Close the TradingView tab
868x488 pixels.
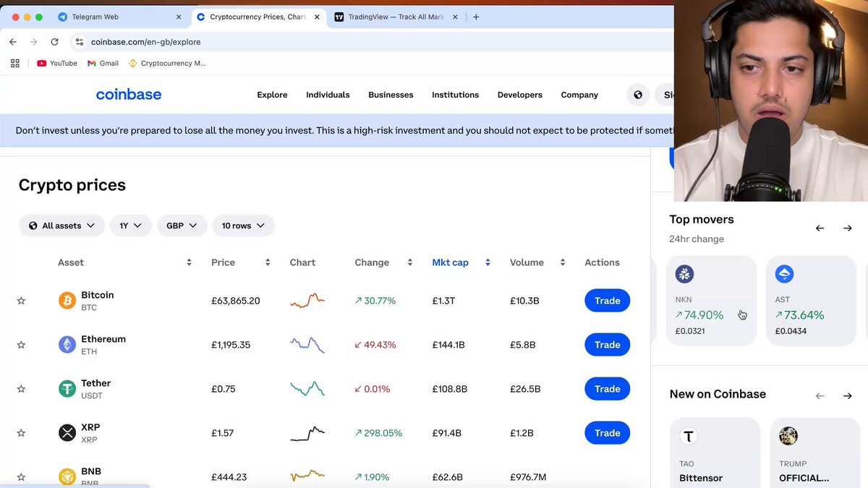tap(456, 17)
